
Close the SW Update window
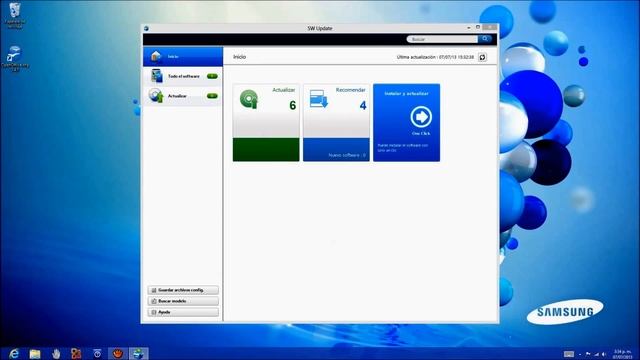click(490, 27)
